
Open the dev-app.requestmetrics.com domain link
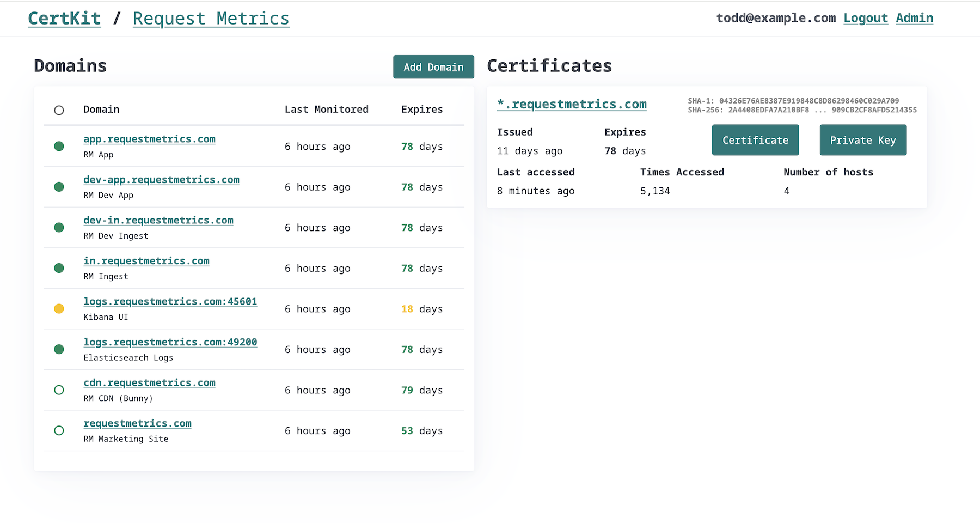click(161, 180)
